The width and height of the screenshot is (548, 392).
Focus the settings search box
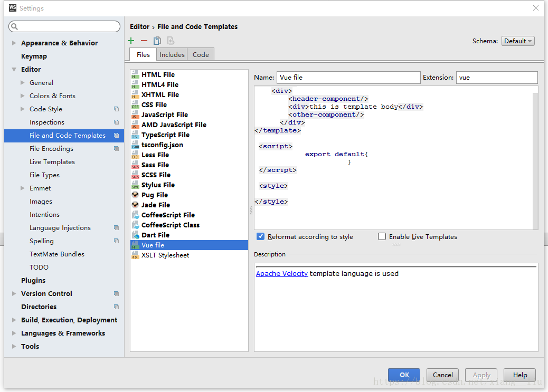tap(64, 26)
